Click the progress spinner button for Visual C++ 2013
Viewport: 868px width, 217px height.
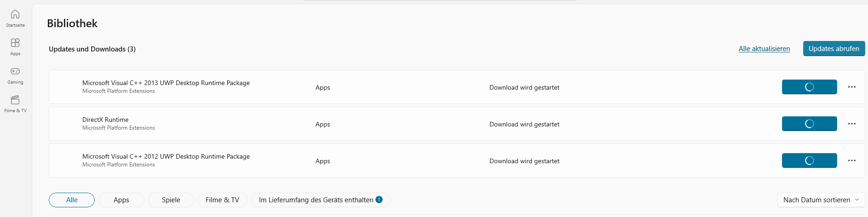[x=810, y=87]
